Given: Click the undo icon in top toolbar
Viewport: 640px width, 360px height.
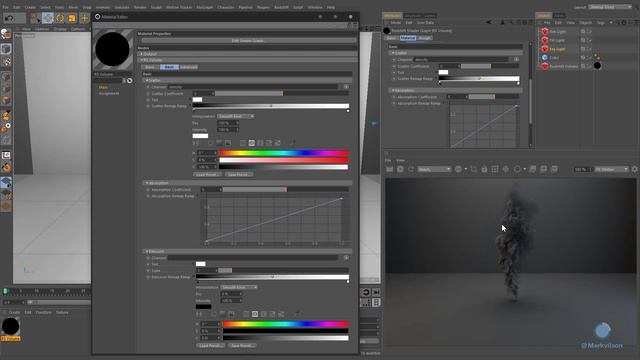Looking at the screenshot, I should point(9,18).
